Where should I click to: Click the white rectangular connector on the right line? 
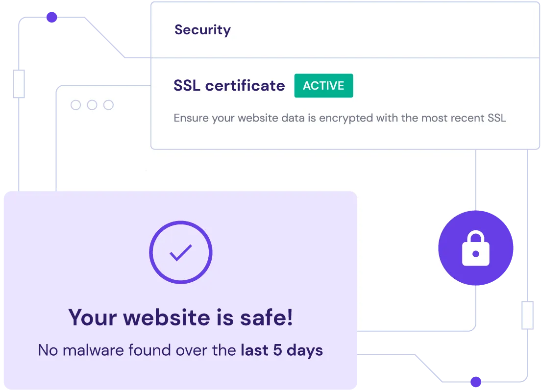coord(528,315)
